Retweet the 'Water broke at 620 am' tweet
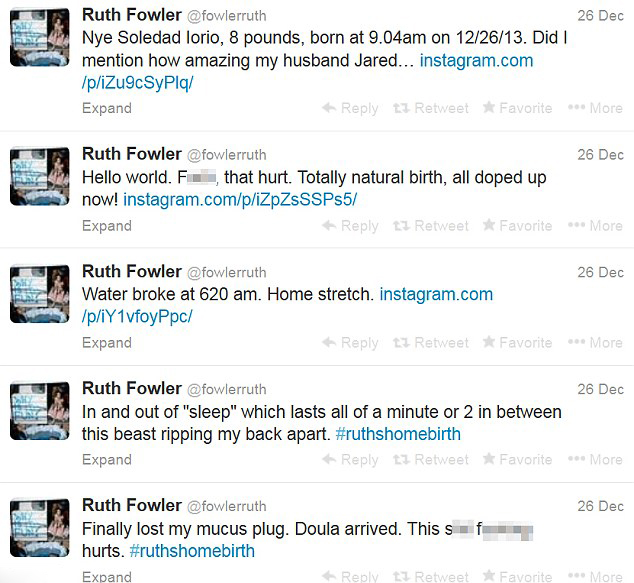The image size is (634, 583). coord(431,342)
